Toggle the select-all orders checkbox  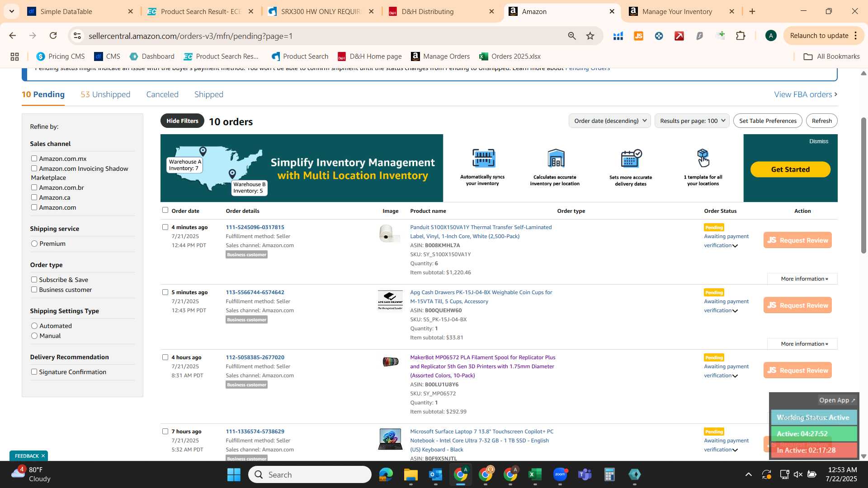click(x=165, y=210)
